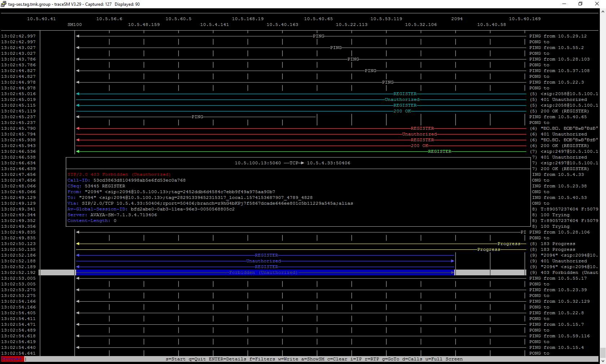Click the 10.5.48.159 host header
The width and height of the screenshot is (606, 364).
[x=144, y=25]
